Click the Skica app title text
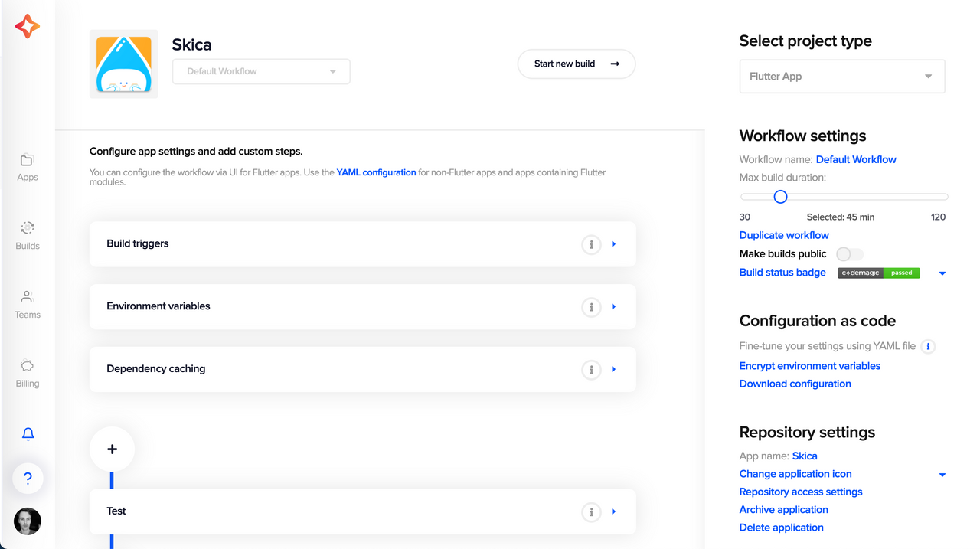Image resolution: width=980 pixels, height=549 pixels. coord(191,44)
